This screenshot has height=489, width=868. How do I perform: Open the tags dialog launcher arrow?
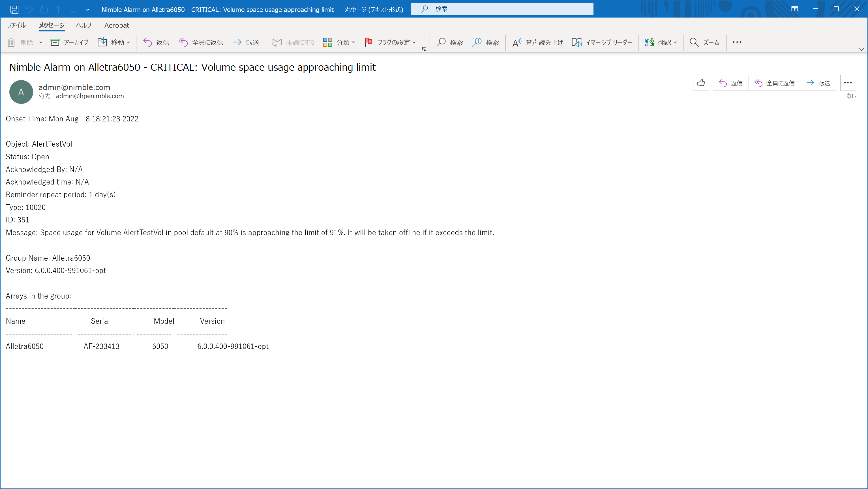(x=424, y=49)
